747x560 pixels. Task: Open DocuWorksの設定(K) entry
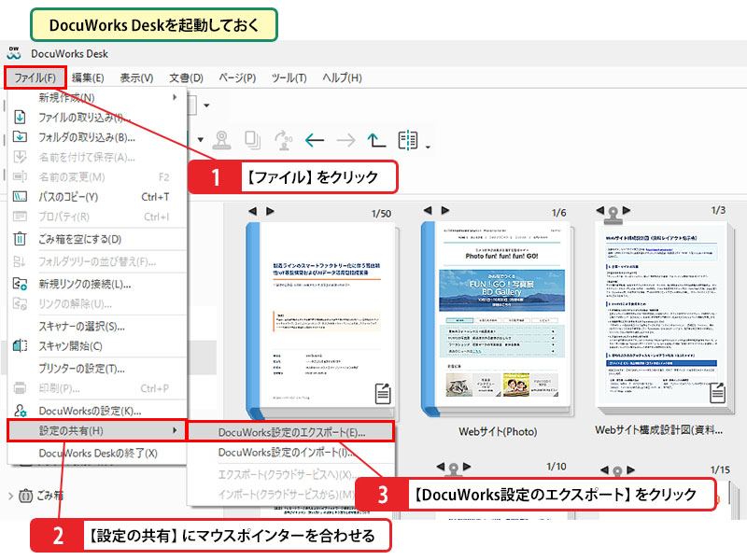[97, 411]
